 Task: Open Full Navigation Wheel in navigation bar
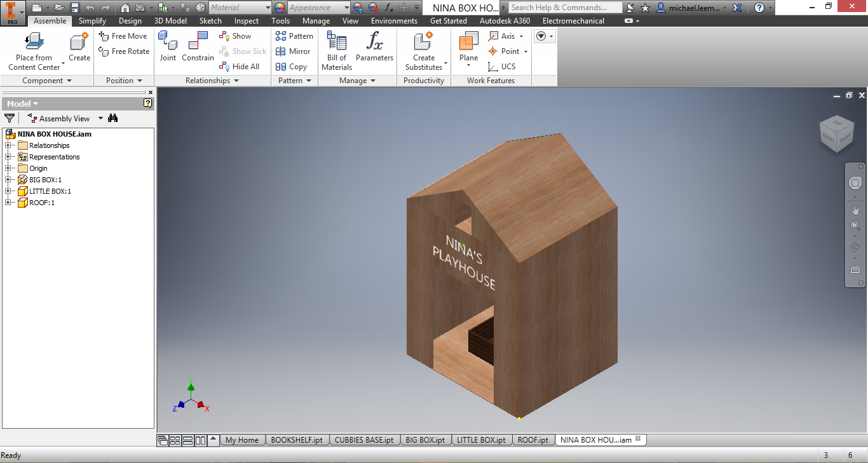pyautogui.click(x=855, y=184)
